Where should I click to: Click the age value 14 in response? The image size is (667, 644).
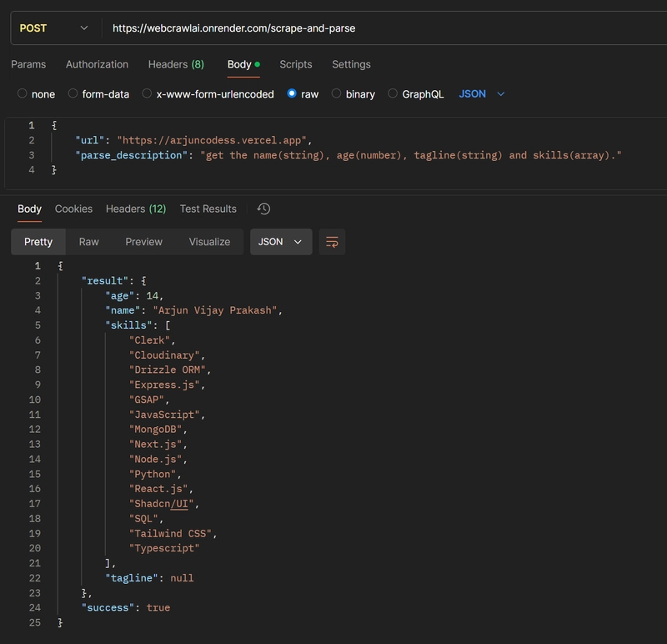click(153, 295)
